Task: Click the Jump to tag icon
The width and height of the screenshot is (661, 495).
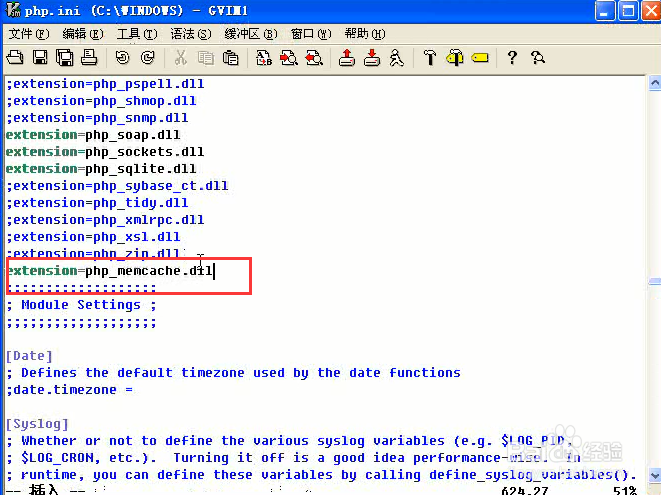Action: point(480,57)
